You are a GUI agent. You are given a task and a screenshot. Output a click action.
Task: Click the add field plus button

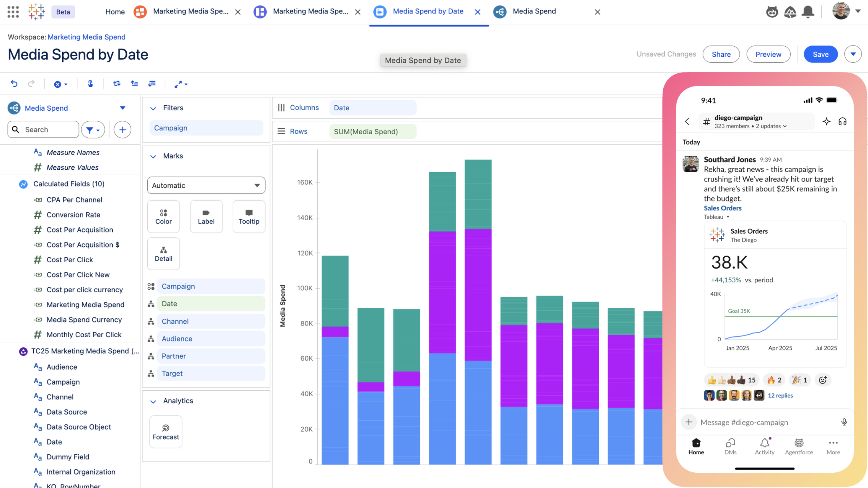(x=122, y=130)
